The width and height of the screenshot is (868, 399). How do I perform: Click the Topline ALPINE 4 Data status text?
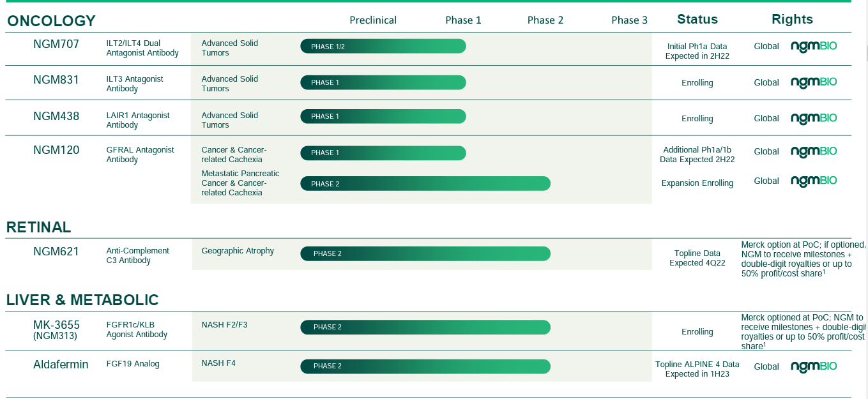point(697,369)
